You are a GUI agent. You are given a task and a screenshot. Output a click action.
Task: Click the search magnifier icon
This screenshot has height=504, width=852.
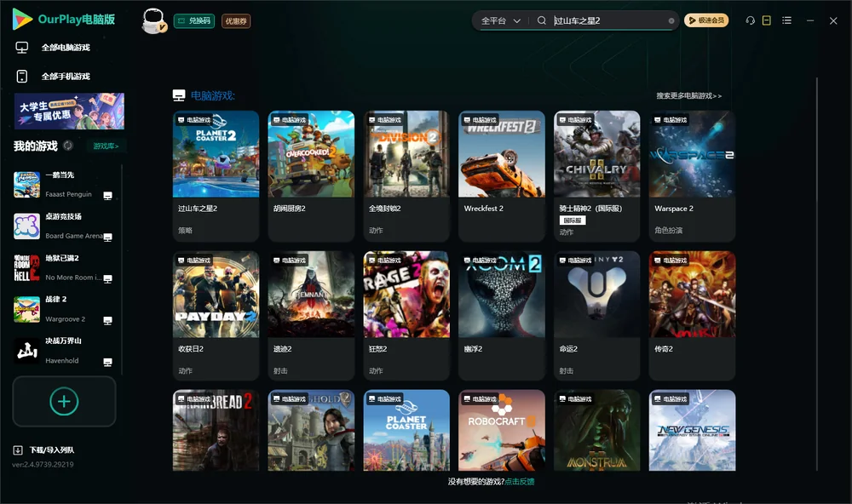[x=541, y=20]
